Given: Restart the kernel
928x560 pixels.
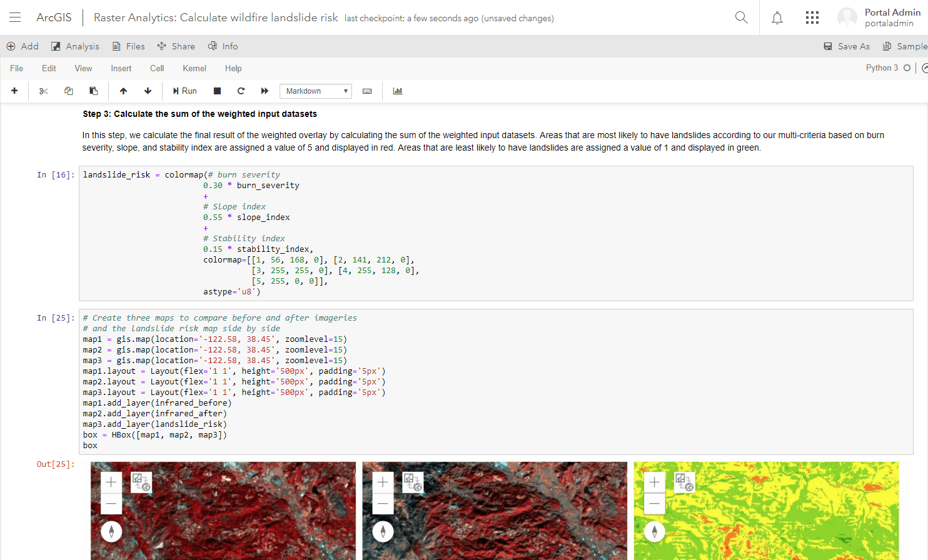Looking at the screenshot, I should [x=241, y=91].
